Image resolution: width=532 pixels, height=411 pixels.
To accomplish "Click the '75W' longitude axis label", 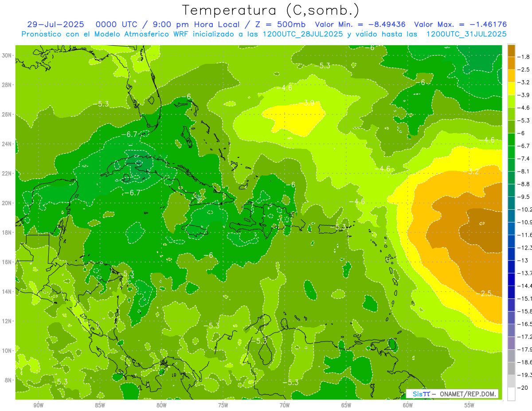I will coord(223,405).
